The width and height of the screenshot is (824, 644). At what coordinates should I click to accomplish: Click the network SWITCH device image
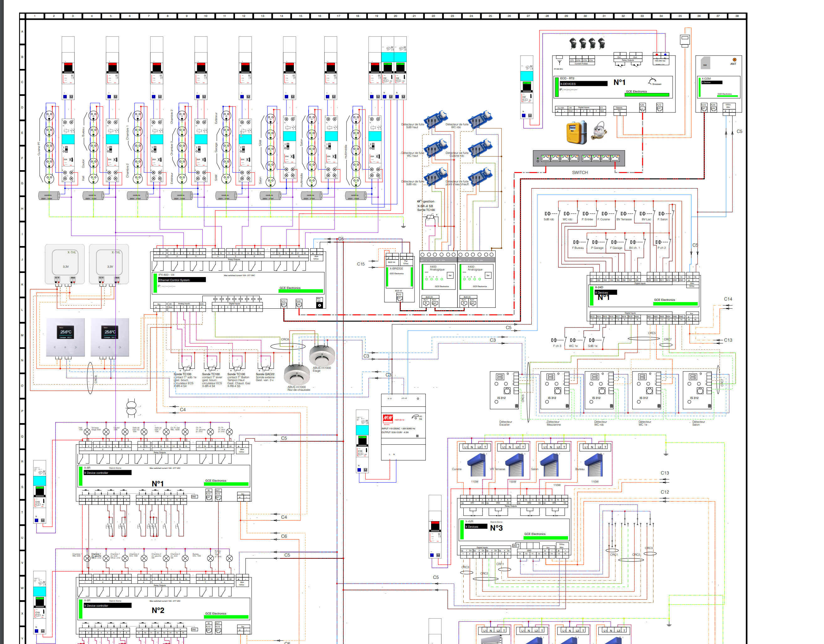[x=579, y=159]
